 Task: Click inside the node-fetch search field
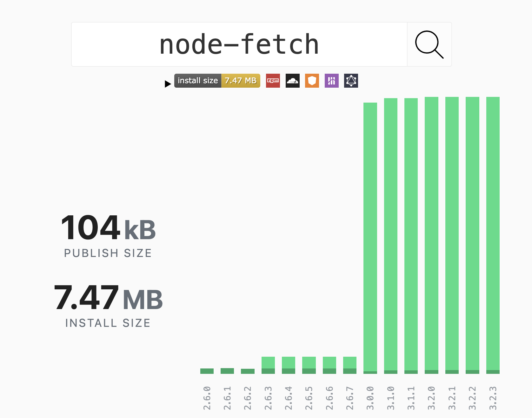(x=239, y=44)
